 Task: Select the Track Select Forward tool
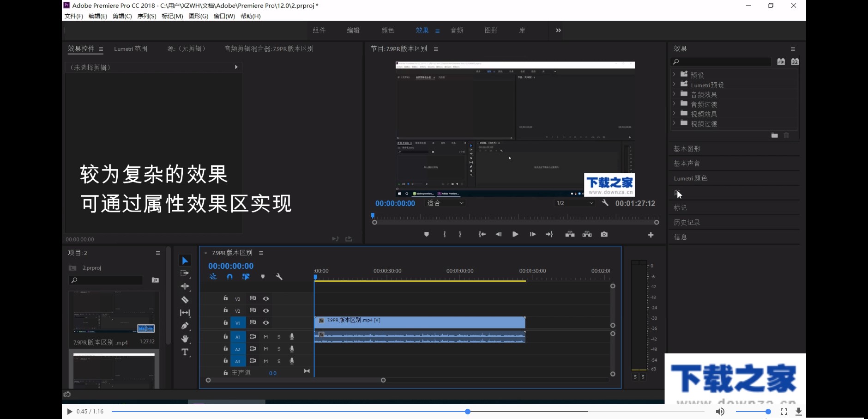click(185, 273)
